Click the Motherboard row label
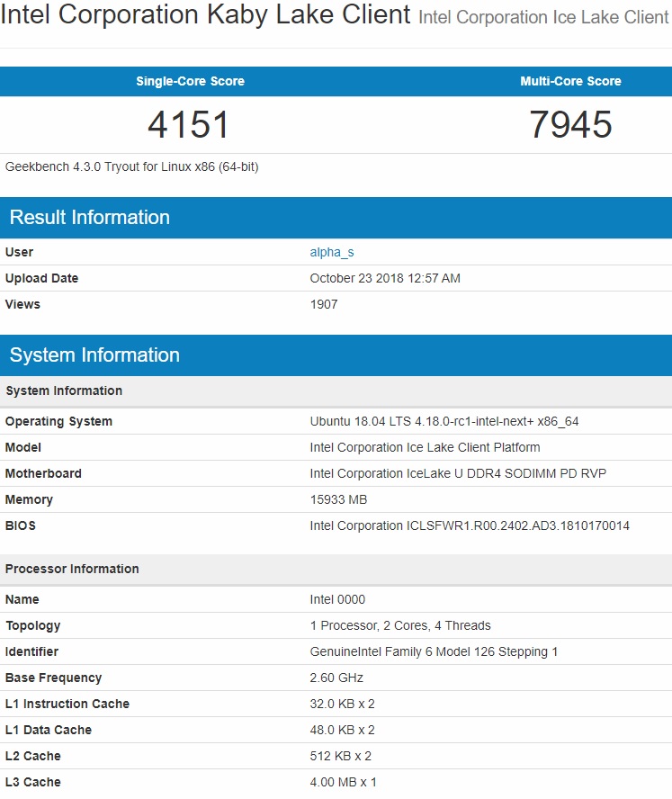Viewport: 672px width, 799px height. (43, 473)
